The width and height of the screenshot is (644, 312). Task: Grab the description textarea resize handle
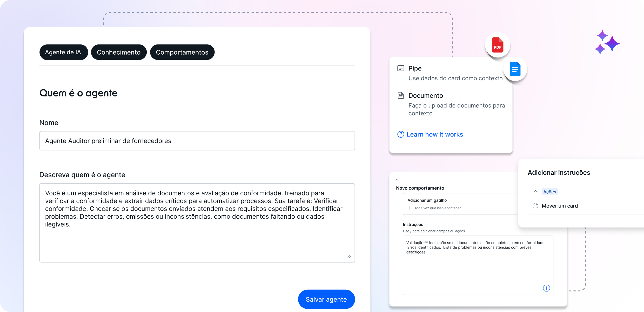(349, 256)
